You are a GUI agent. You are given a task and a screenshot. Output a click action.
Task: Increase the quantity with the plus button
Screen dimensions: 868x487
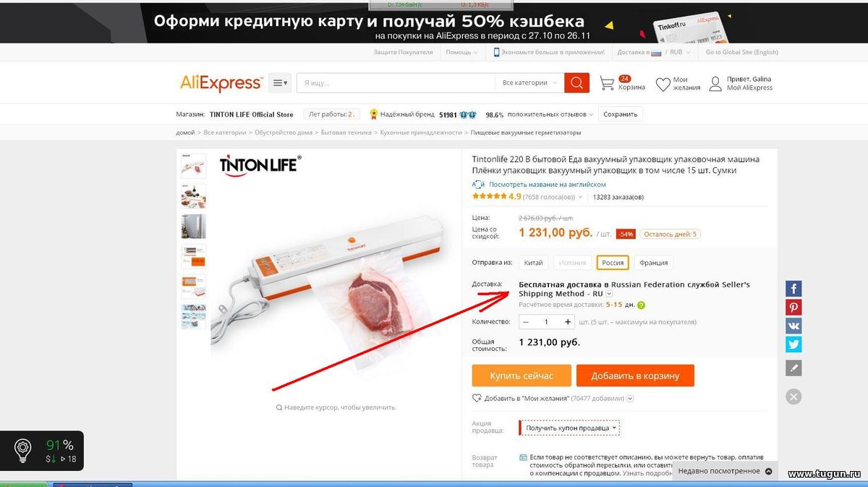pos(568,322)
